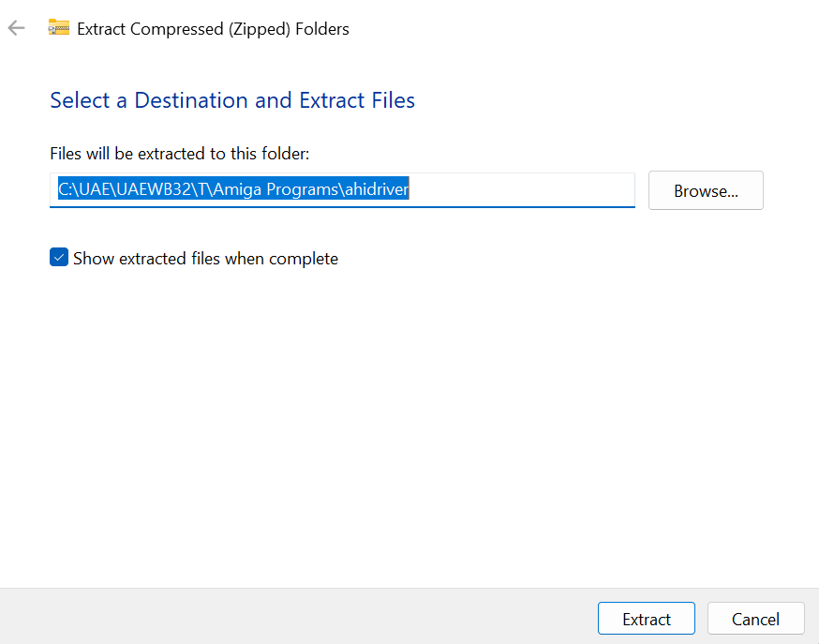Click "Extract Compressed (Zipped) Folders" title text
Viewport: 819px width, 644px height.
(x=213, y=29)
